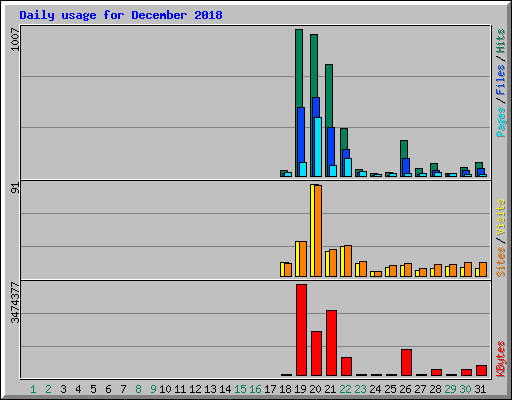512x400 pixels.
Task: Click the orange Sites bar for day 19
Action: click(x=303, y=259)
